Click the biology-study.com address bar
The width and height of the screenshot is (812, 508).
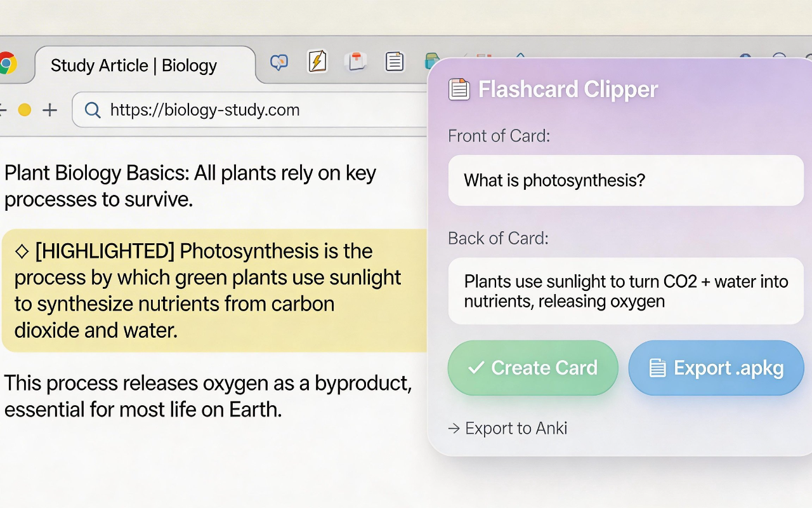(x=203, y=110)
